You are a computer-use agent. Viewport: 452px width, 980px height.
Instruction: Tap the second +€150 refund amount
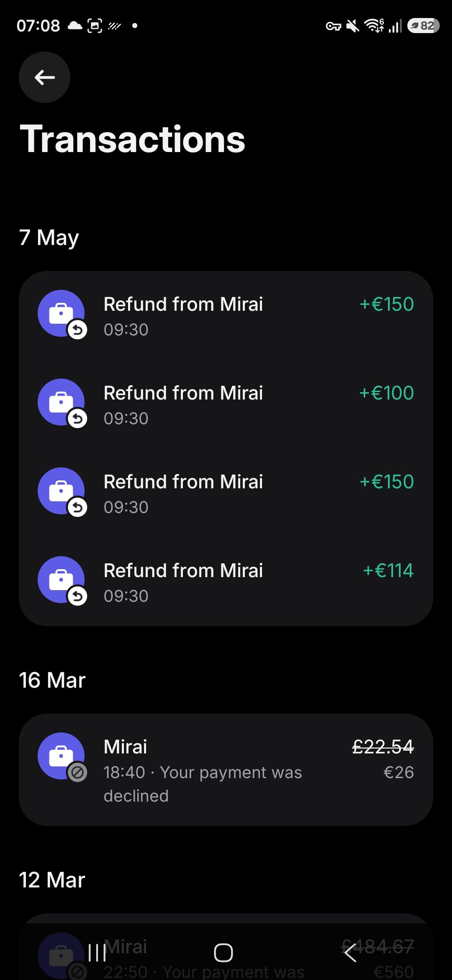click(386, 482)
